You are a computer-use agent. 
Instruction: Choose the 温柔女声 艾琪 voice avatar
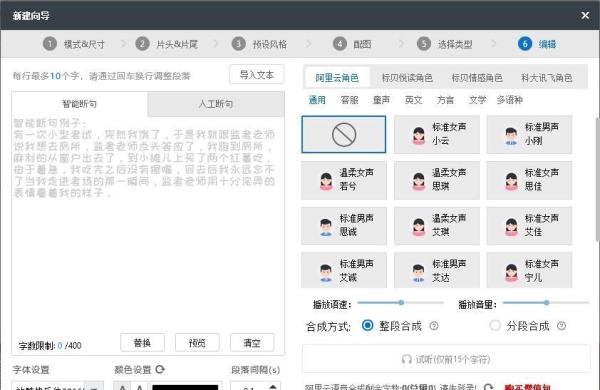(419, 227)
